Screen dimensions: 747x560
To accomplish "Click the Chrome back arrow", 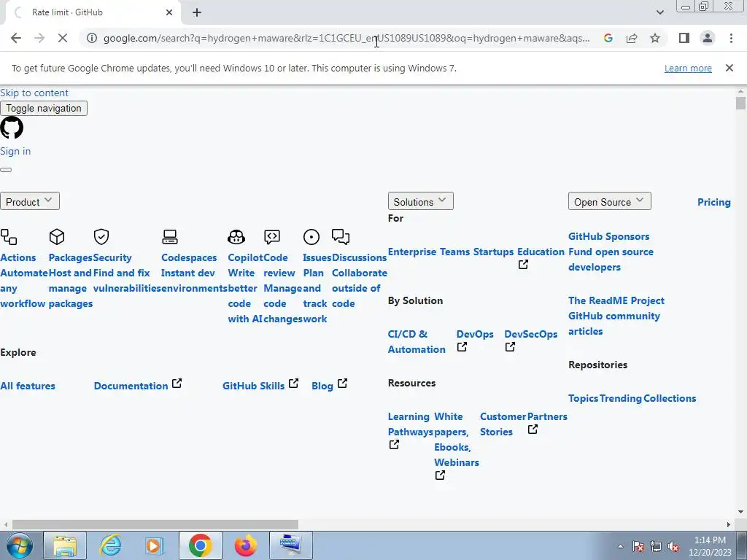I will (16, 38).
